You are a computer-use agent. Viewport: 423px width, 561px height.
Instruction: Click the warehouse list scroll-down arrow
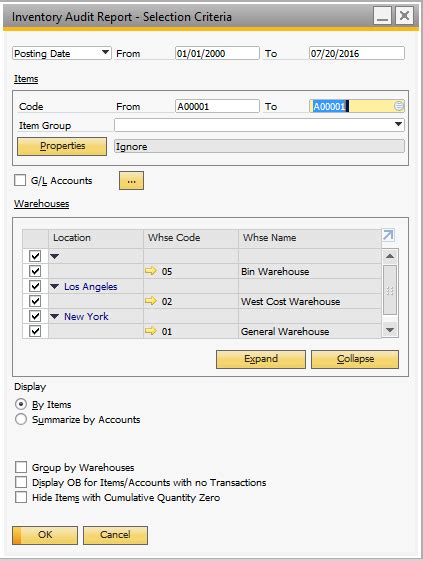point(390,330)
